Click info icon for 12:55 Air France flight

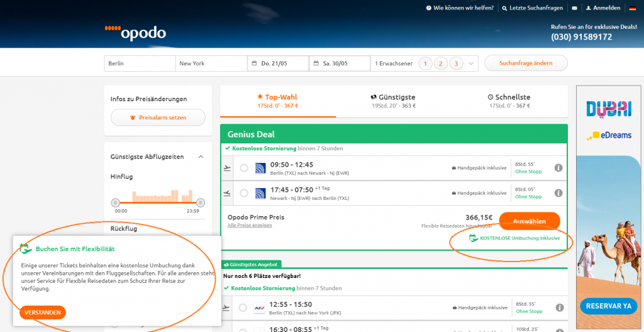(x=558, y=307)
